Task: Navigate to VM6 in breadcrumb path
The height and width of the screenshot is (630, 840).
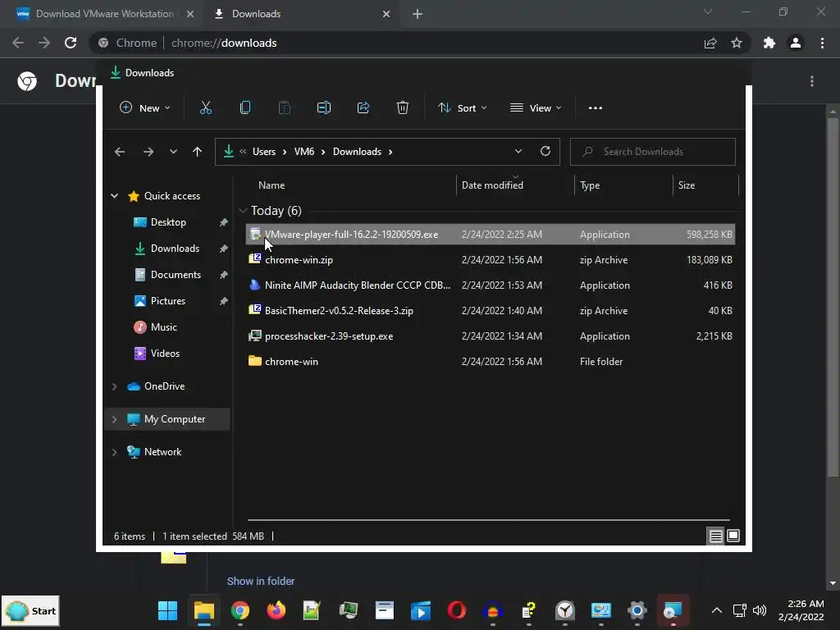Action: pos(304,152)
